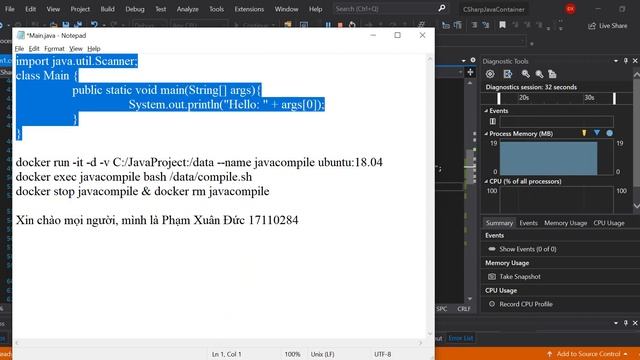The height and width of the screenshot is (360, 640).
Task: Click the Diagnostic Tools vertical scrollbar down arrow
Action: coord(636,206)
